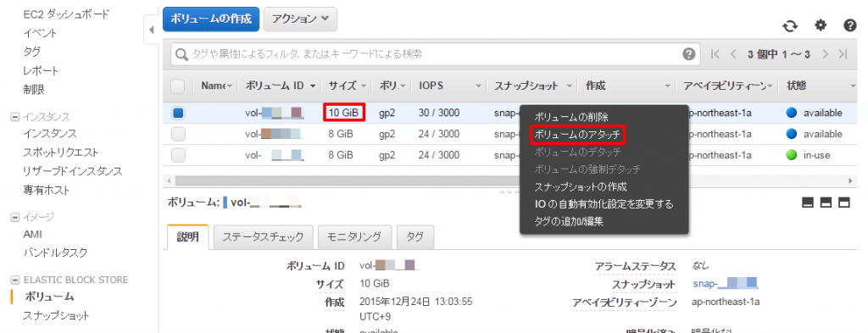
Task: Switch to the モニタリング tab
Action: (355, 237)
